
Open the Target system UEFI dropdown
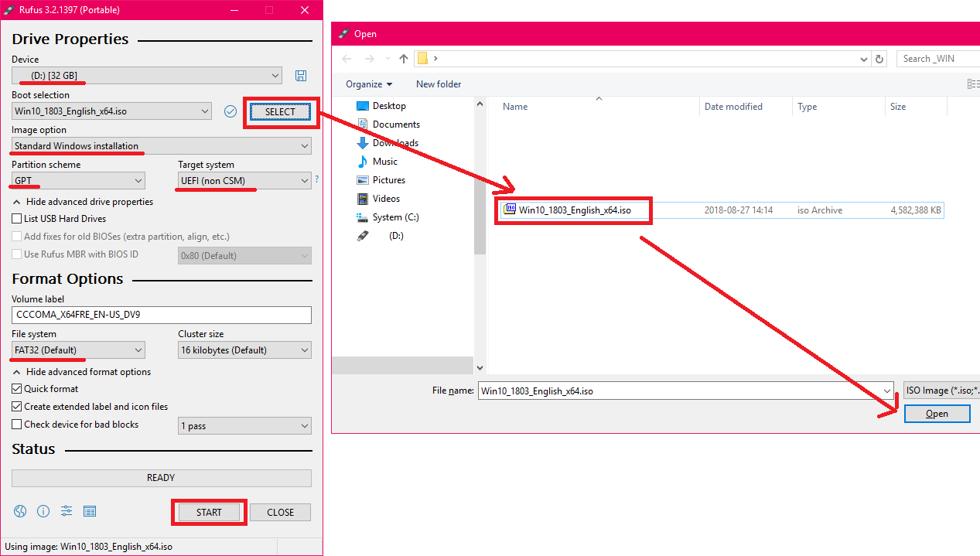tap(244, 181)
